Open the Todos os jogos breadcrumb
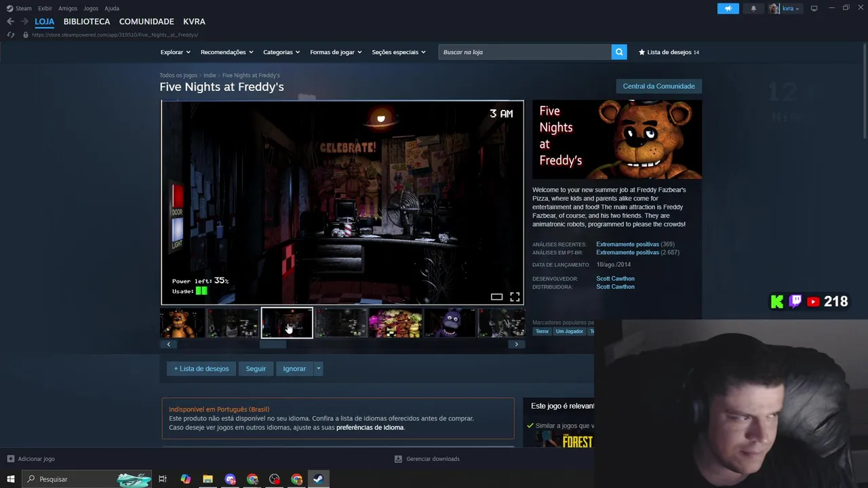868x488 pixels. 178,75
